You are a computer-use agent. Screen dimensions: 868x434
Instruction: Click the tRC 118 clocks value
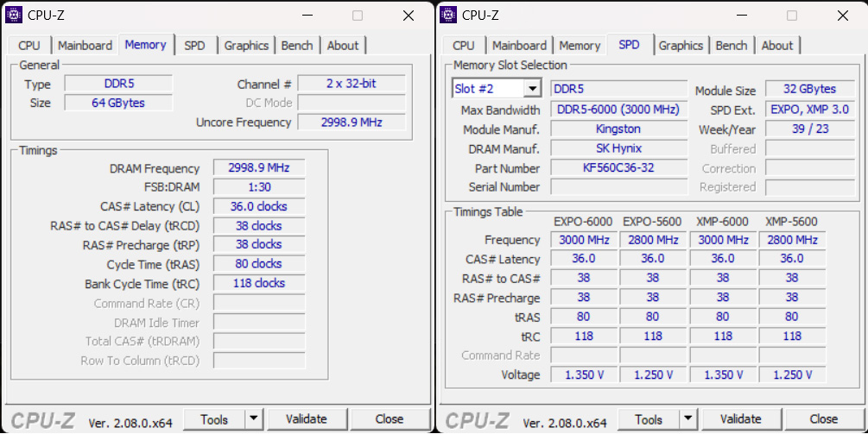tap(259, 283)
